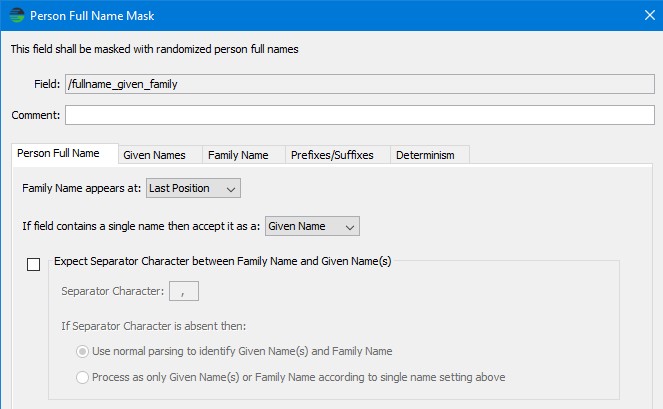Focus the Comment text field
Image resolution: width=663 pixels, height=409 pixels.
[359, 115]
